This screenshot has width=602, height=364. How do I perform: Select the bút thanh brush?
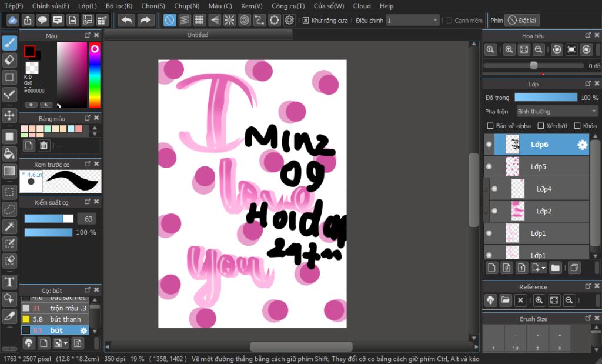[x=55, y=319]
